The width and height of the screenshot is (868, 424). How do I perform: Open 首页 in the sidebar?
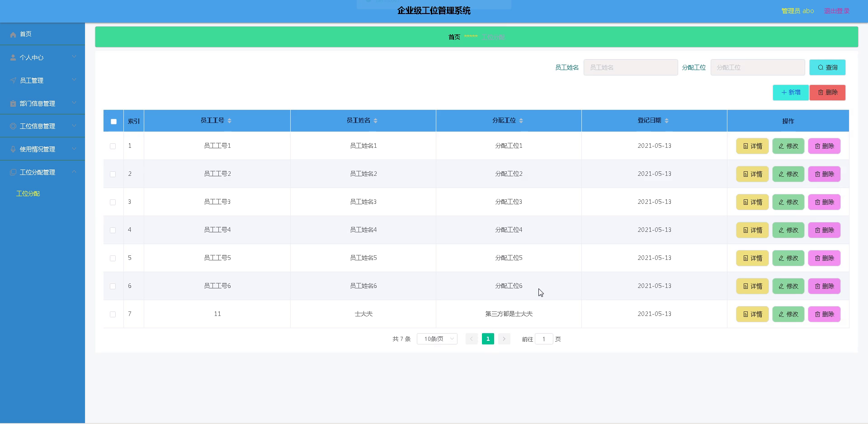26,34
